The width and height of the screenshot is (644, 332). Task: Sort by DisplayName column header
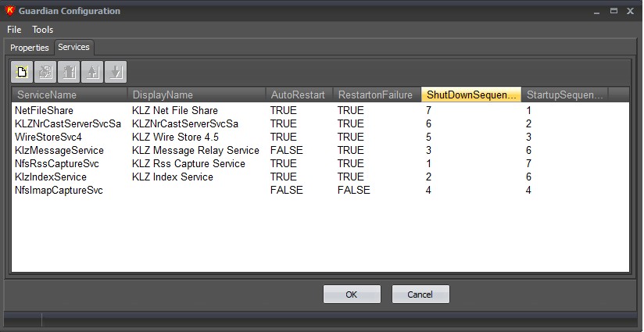196,95
